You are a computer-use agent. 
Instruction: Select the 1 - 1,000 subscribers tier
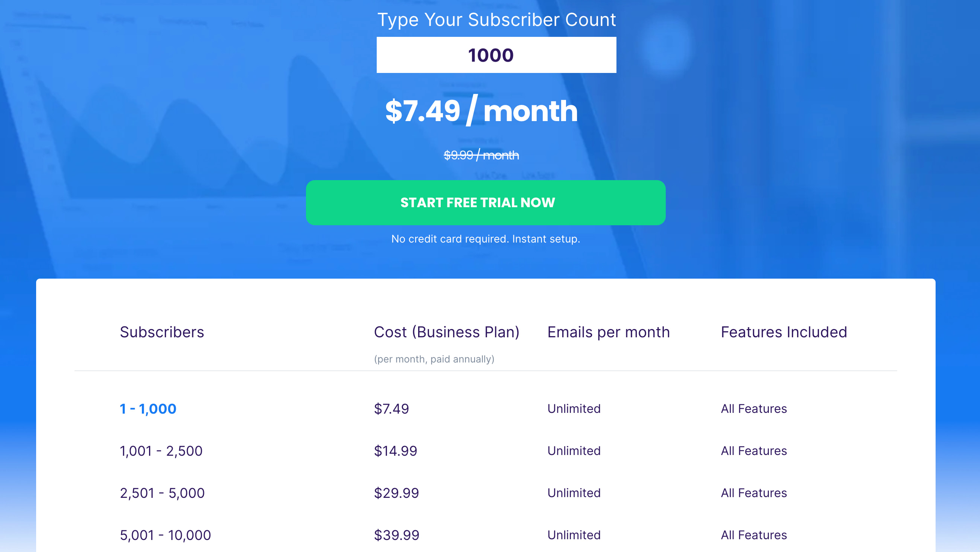[148, 409]
